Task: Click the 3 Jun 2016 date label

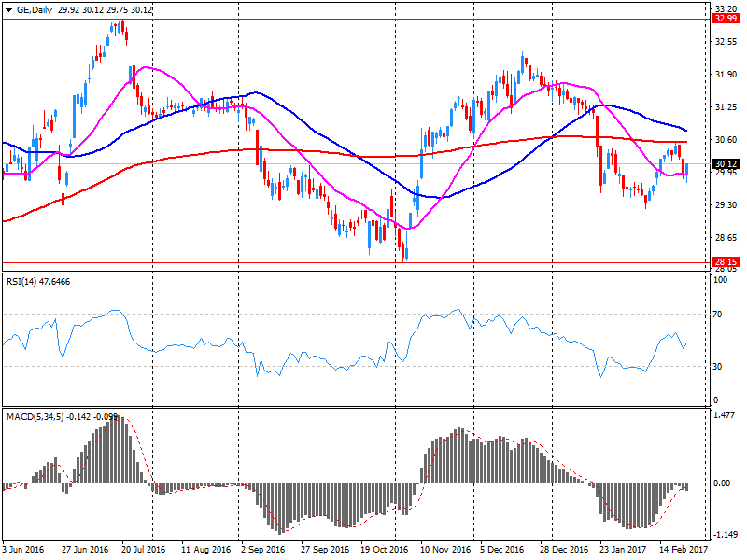Action: [x=24, y=551]
